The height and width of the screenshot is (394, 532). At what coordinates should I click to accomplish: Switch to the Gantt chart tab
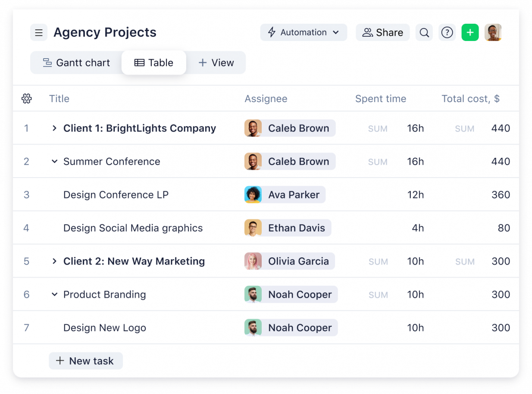click(76, 63)
